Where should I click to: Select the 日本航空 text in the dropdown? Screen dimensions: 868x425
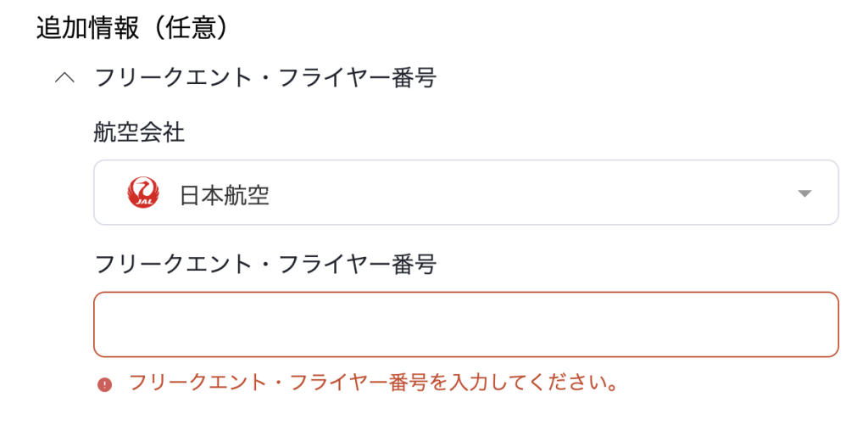tap(224, 195)
